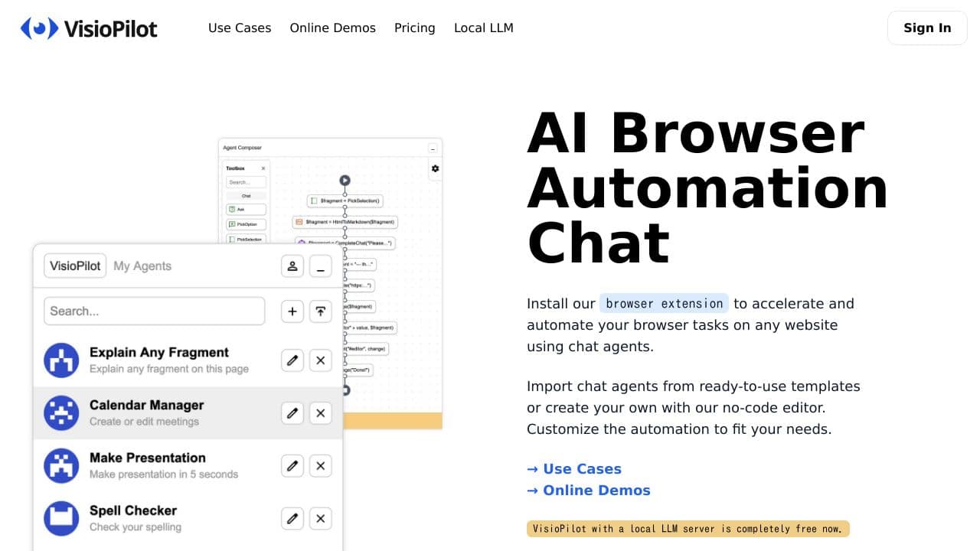Select the Explain Any Fragment title
Screen dimensions: 980x551
coord(159,353)
